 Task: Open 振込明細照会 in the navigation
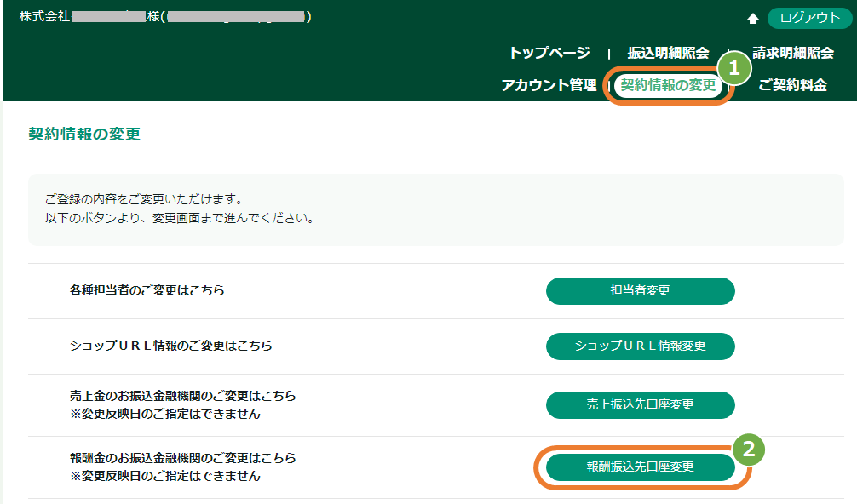tap(668, 53)
